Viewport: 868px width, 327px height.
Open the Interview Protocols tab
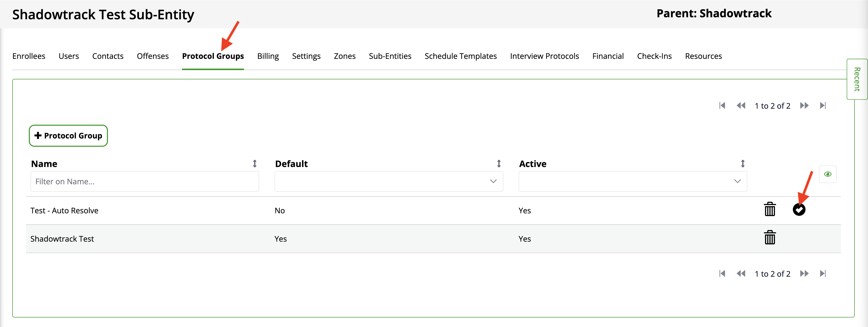click(x=544, y=56)
